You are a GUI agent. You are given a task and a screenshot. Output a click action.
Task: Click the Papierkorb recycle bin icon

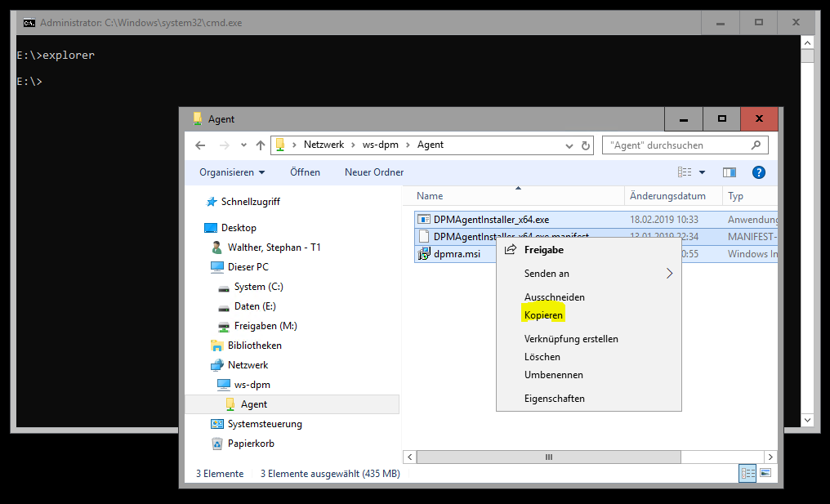click(x=217, y=444)
